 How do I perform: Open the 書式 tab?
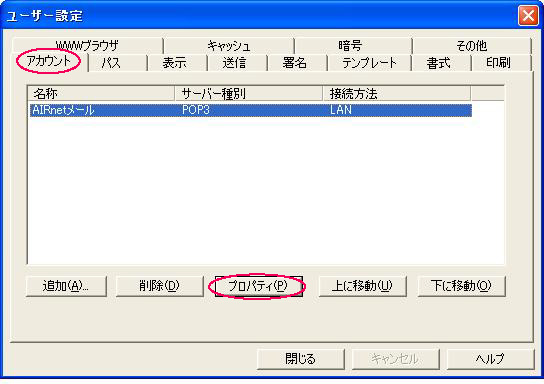point(442,63)
